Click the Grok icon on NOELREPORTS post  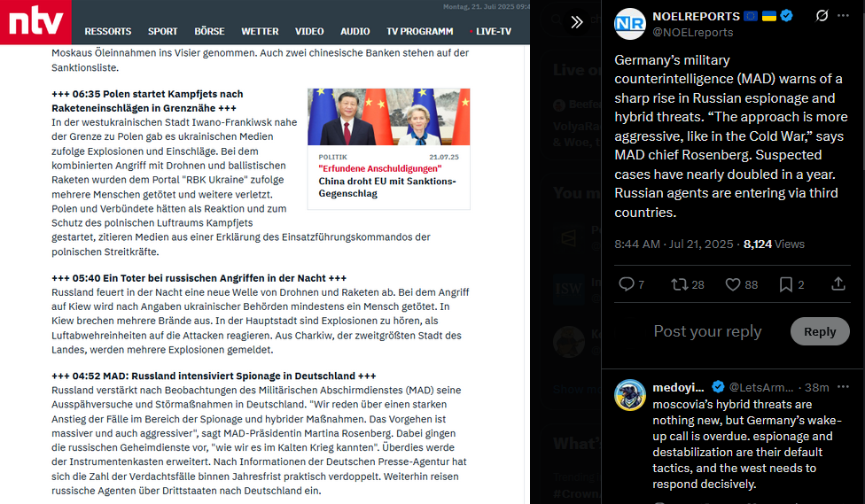click(x=822, y=15)
